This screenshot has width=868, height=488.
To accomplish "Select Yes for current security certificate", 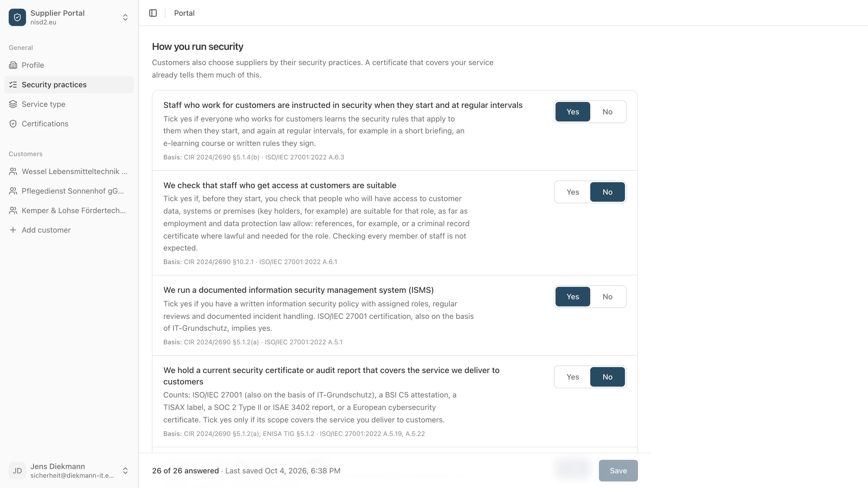I will [x=573, y=377].
